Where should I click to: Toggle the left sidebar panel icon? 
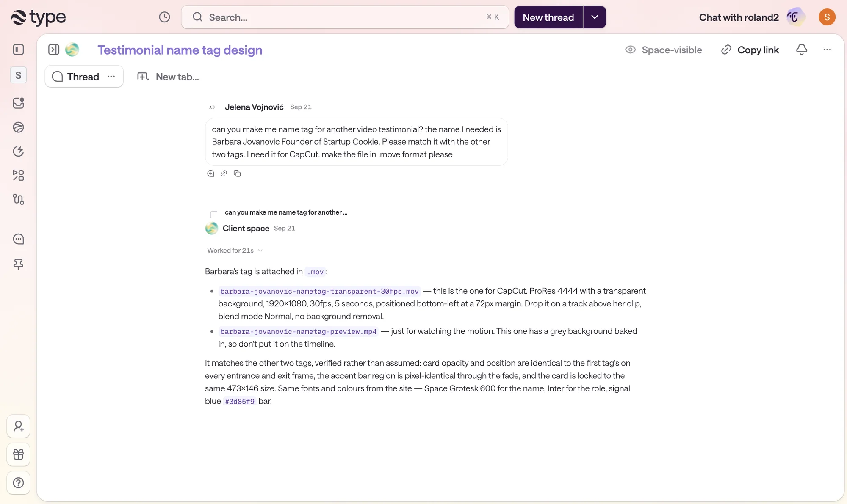(x=18, y=50)
